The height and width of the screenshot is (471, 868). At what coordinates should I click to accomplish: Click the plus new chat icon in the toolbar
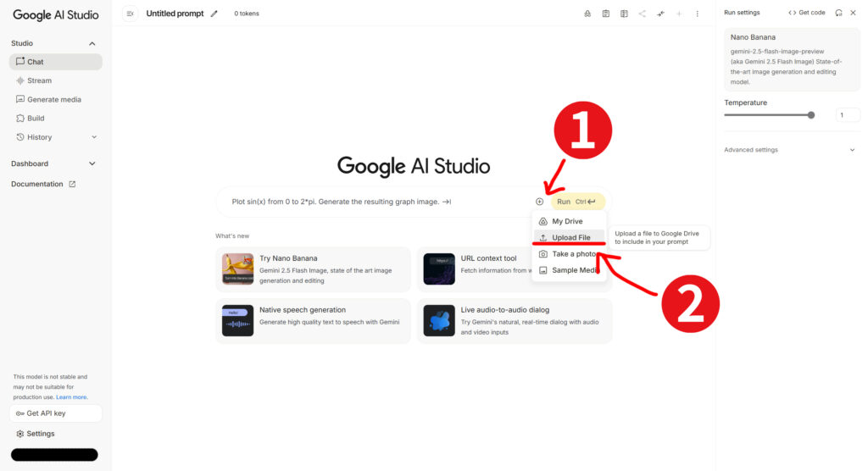[x=679, y=14]
